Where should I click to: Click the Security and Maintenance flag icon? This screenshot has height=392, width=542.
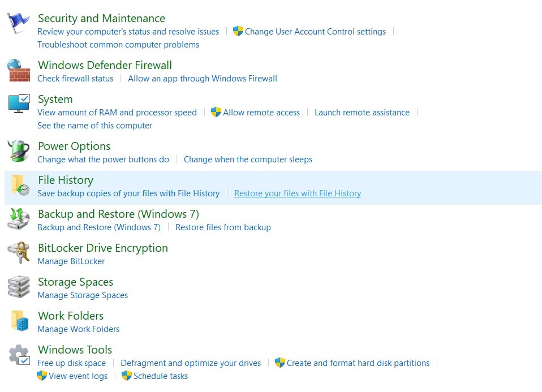click(x=18, y=24)
